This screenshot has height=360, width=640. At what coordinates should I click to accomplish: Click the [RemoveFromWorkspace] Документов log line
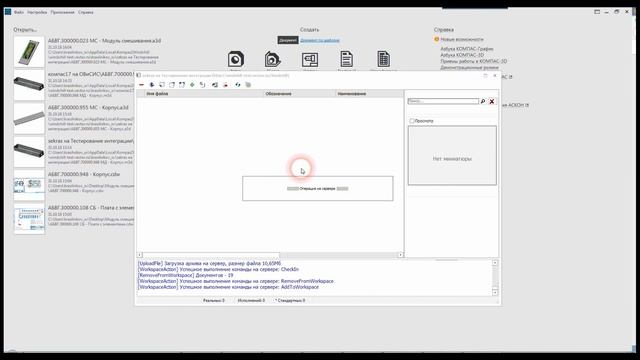click(186, 276)
